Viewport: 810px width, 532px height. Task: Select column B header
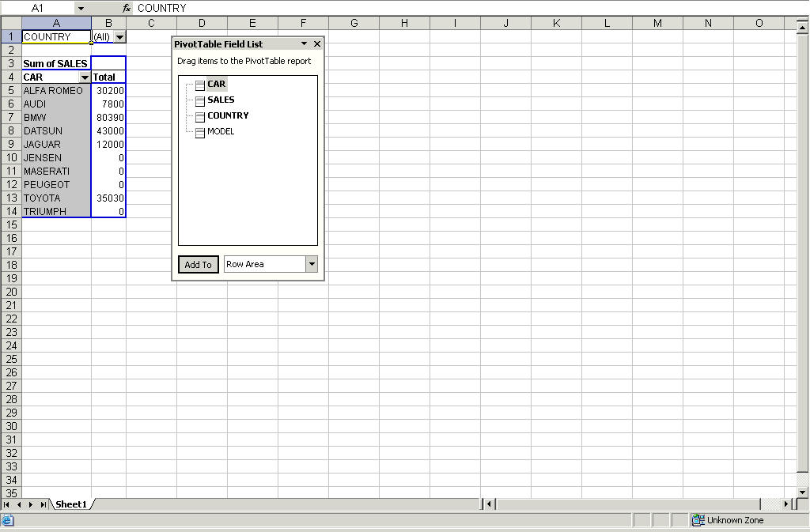click(108, 23)
